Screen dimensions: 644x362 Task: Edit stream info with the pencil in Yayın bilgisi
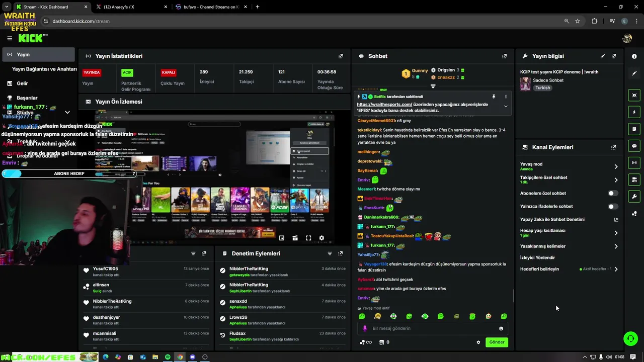coord(603,56)
